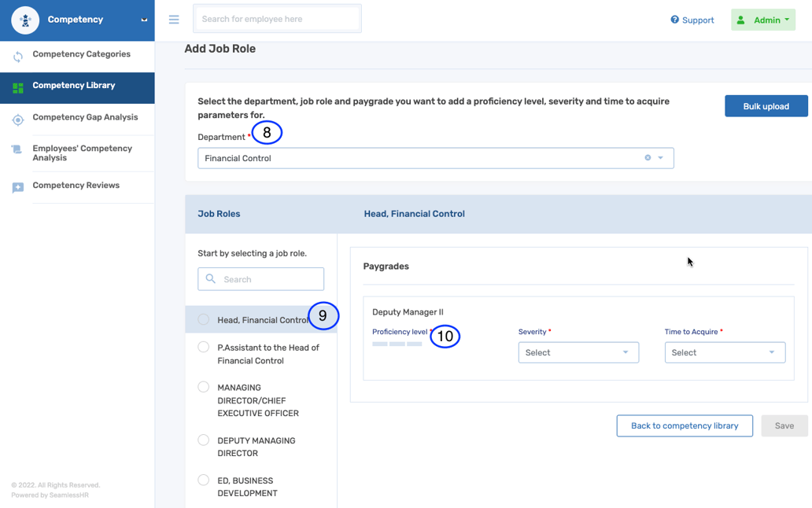
Task: Select P.Assistant to the Head radio button
Action: 204,347
